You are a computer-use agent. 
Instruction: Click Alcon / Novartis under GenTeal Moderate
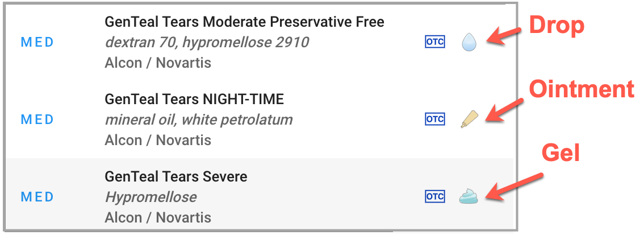pyautogui.click(x=158, y=63)
